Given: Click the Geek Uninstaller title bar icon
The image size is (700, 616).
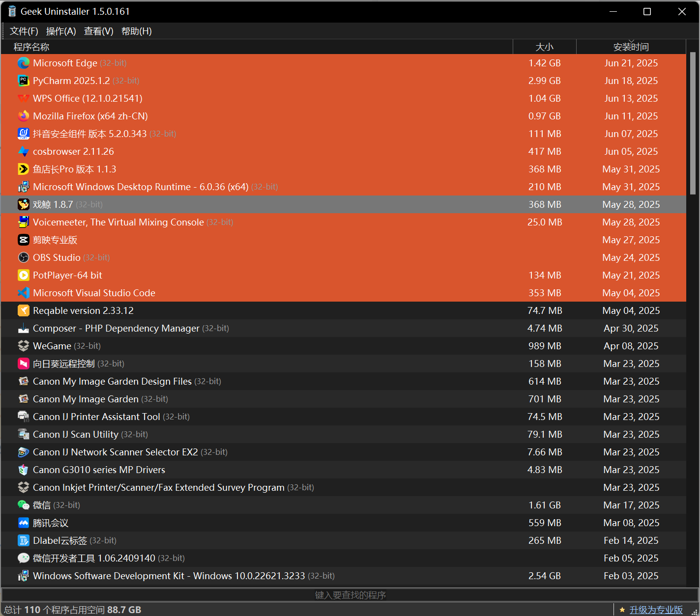Looking at the screenshot, I should 12,11.
